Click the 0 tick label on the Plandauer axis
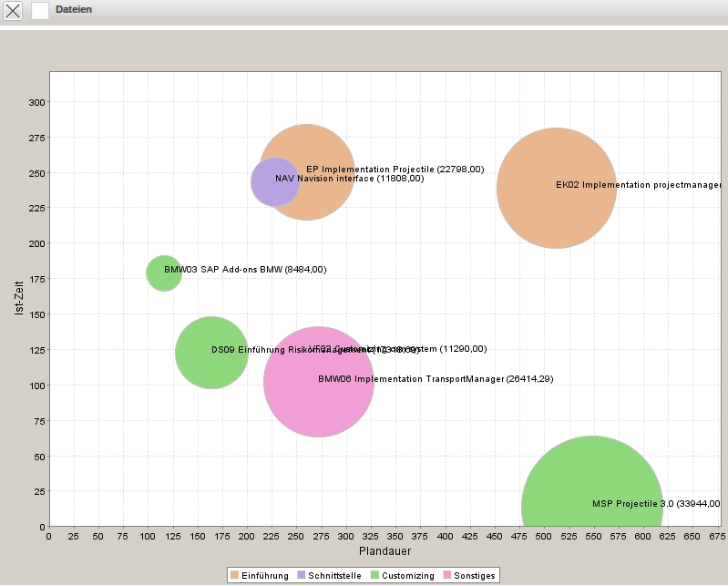This screenshot has width=728, height=586. click(49, 537)
